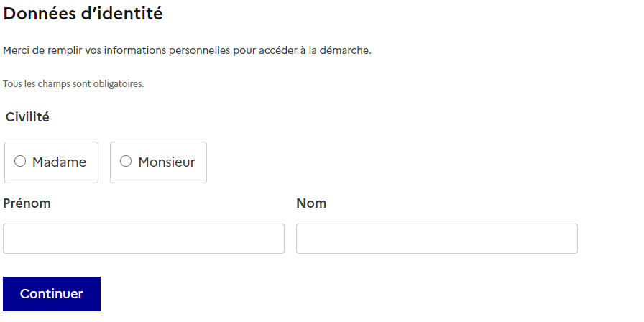Click the Données d'identité heading
This screenshot has height=322, width=644.
click(x=83, y=14)
